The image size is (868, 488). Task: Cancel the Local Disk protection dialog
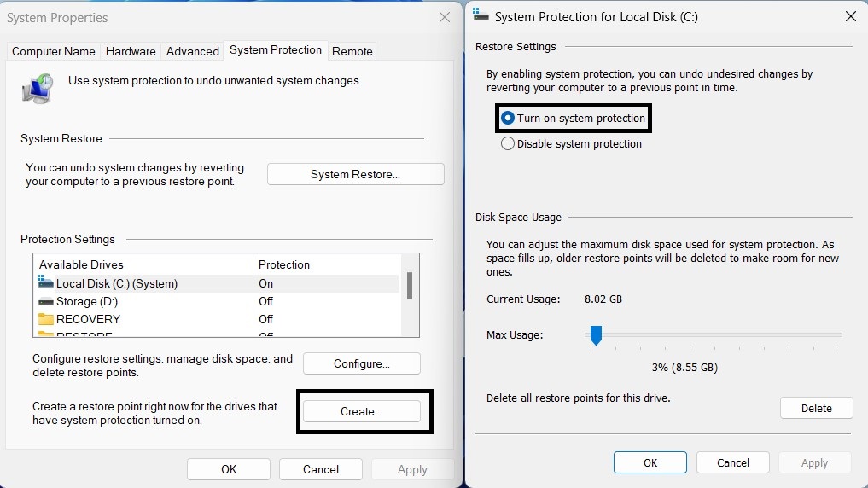733,462
